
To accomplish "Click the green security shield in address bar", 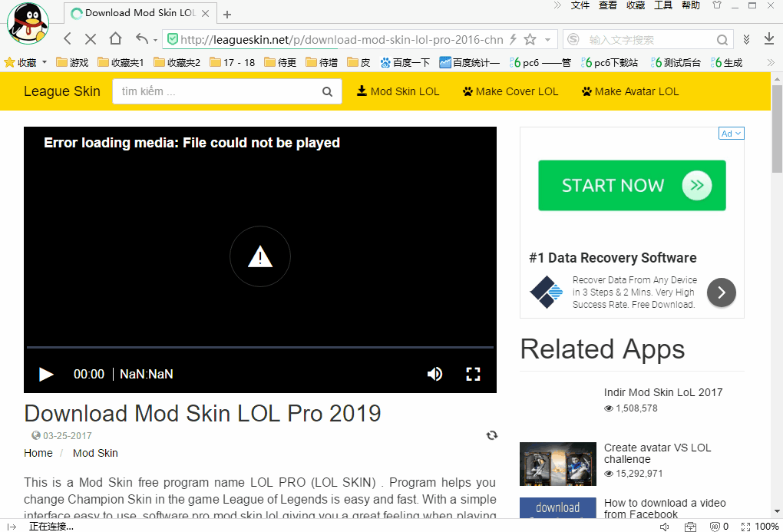I will (172, 39).
